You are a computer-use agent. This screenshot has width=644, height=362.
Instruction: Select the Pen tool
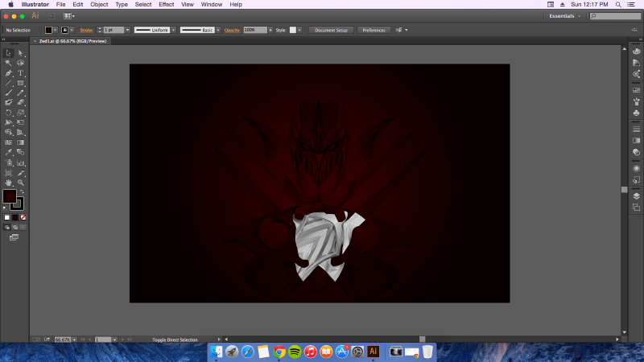point(8,73)
